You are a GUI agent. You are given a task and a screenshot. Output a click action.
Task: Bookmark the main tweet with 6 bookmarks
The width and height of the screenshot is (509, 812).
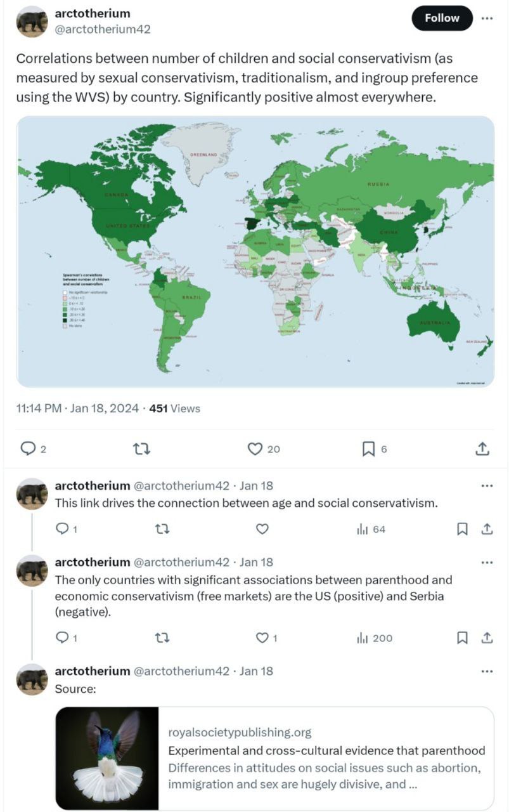click(x=374, y=449)
